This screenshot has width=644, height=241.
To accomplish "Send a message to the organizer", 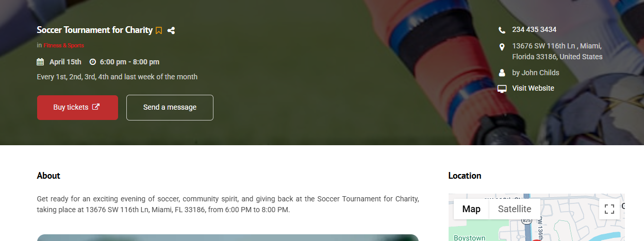I will (x=170, y=108).
